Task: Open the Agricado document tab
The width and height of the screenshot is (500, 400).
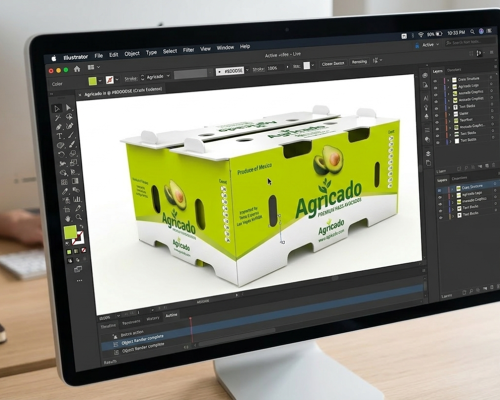Action: [123, 92]
